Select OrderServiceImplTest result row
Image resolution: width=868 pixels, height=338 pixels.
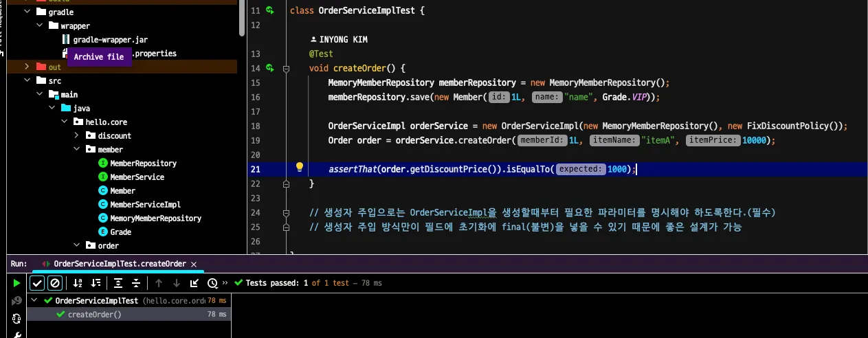point(130,301)
